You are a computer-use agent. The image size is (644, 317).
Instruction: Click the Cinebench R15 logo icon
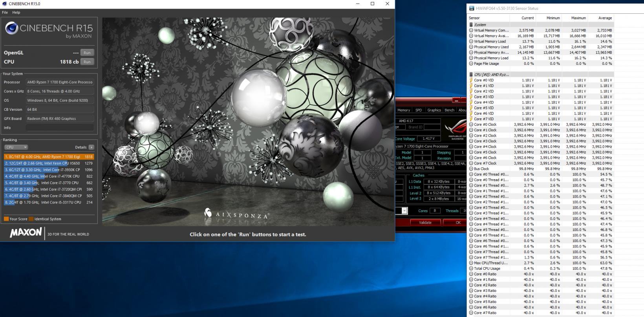[11, 29]
